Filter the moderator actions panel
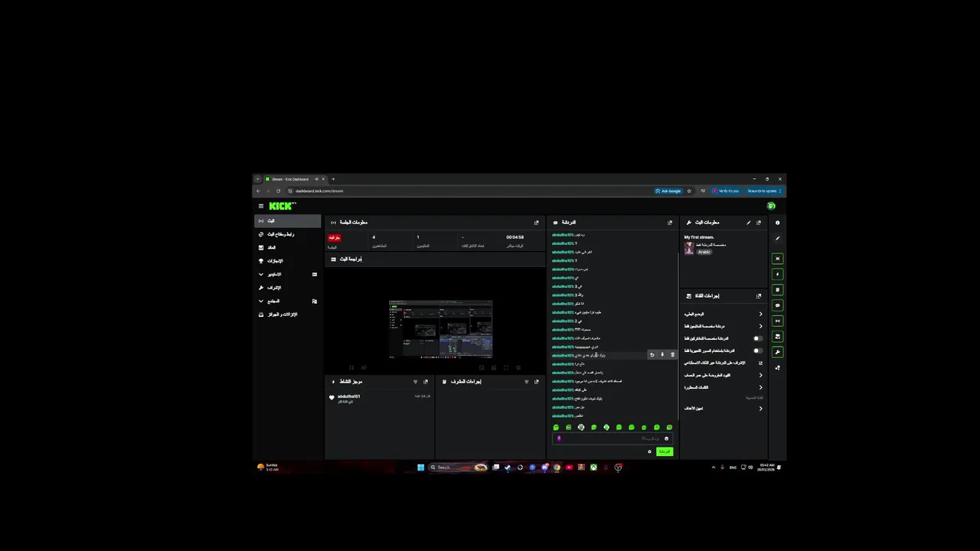The height and width of the screenshot is (551, 980). pos(526,382)
